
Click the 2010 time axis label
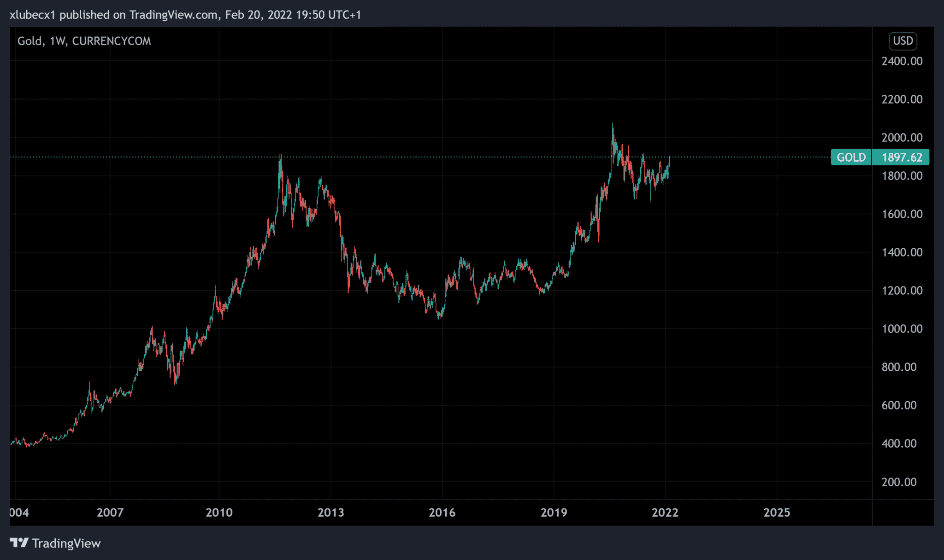pyautogui.click(x=219, y=513)
